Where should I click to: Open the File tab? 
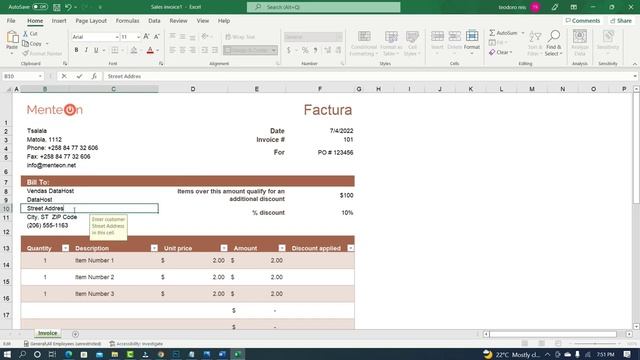(11, 21)
